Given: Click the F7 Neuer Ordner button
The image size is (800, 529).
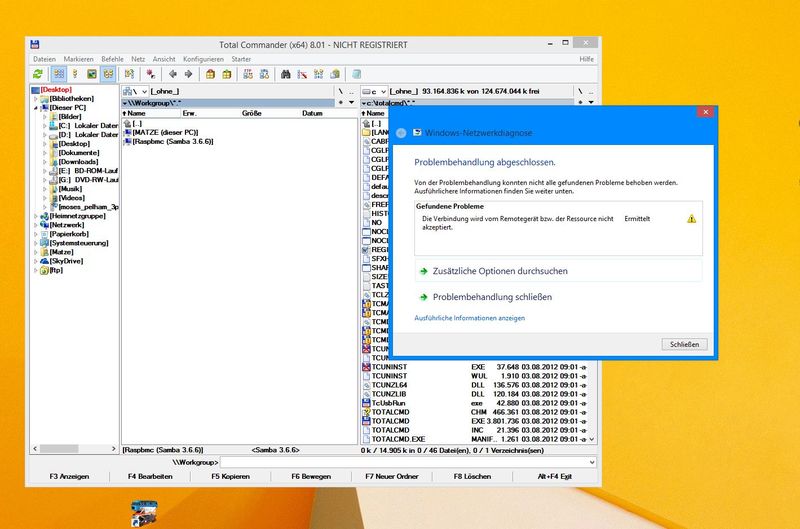Looking at the screenshot, I should tap(392, 476).
